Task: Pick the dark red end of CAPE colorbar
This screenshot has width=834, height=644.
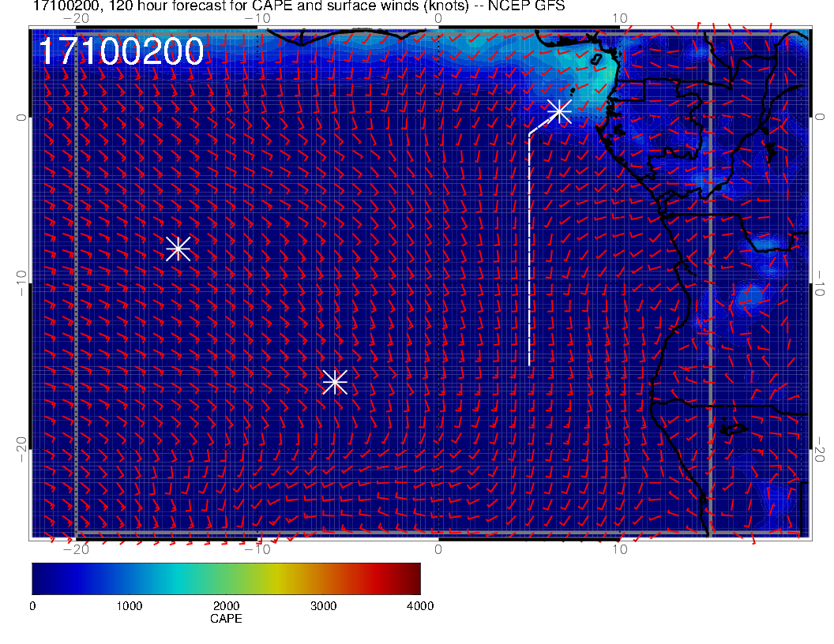Action: pos(414,578)
